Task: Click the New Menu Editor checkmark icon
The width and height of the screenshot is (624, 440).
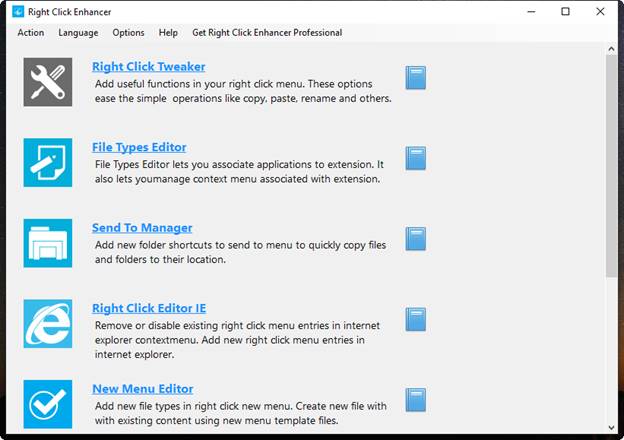Action: click(48, 404)
